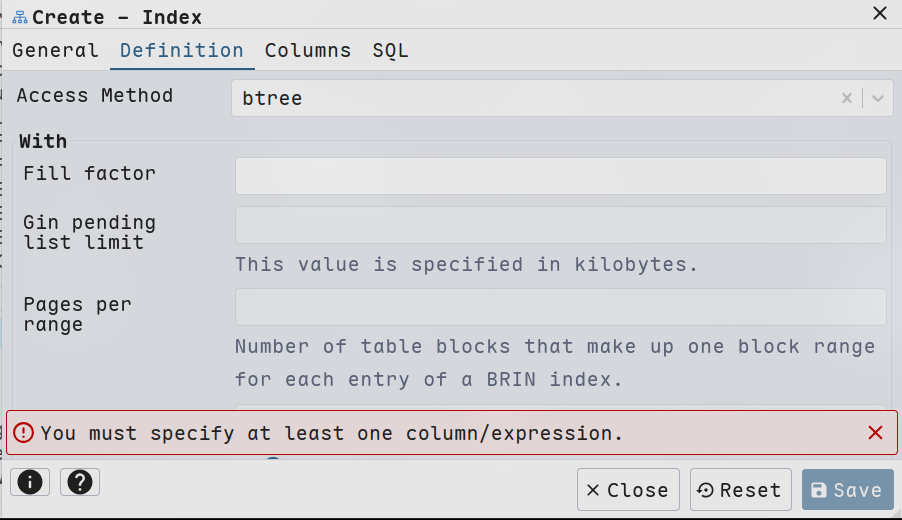This screenshot has width=902, height=520.
Task: Clear the selected btree access method
Action: [847, 98]
